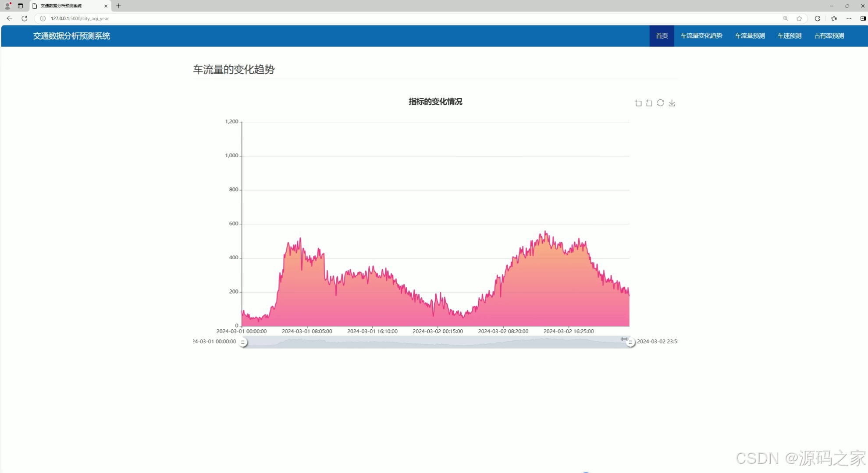This screenshot has height=473, width=868.
Task: Reload the page with refresh button
Action: [25, 18]
